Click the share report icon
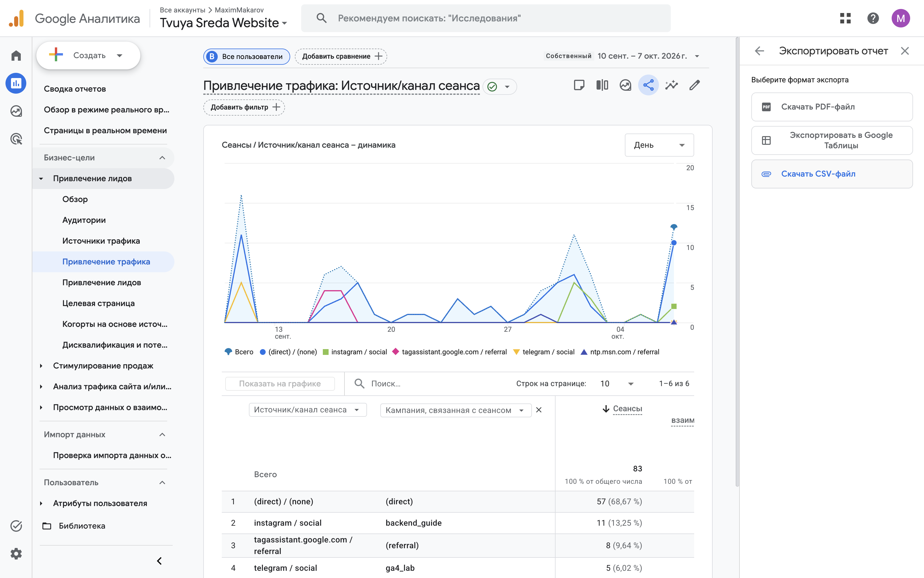 coord(648,85)
